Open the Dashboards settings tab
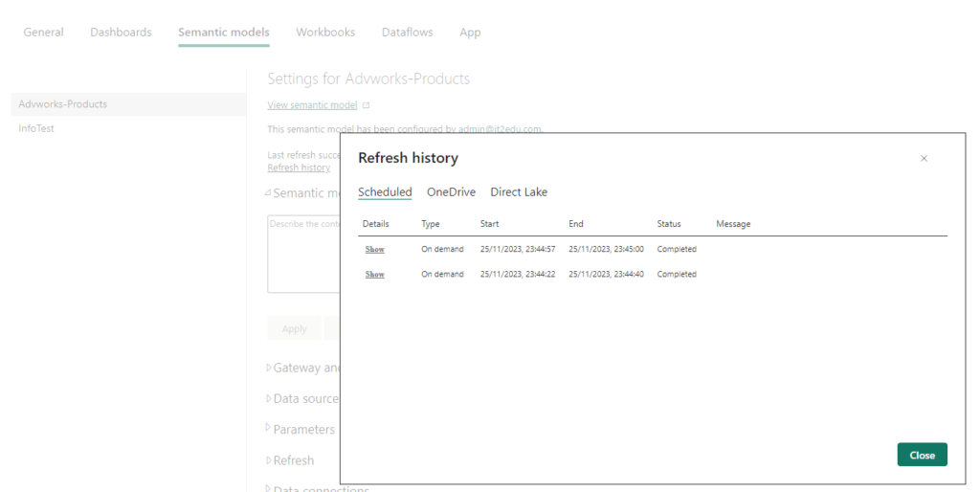Viewport: 980px width, 492px height. pyautogui.click(x=121, y=33)
